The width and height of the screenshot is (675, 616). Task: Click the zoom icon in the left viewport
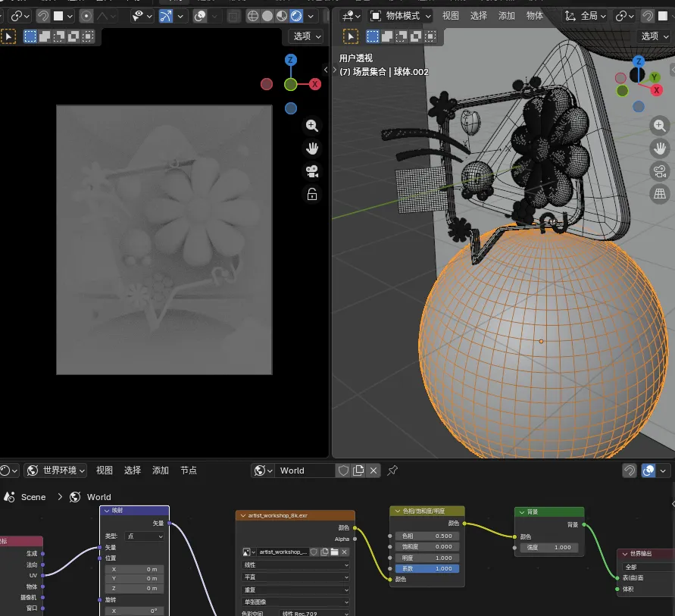coord(311,126)
